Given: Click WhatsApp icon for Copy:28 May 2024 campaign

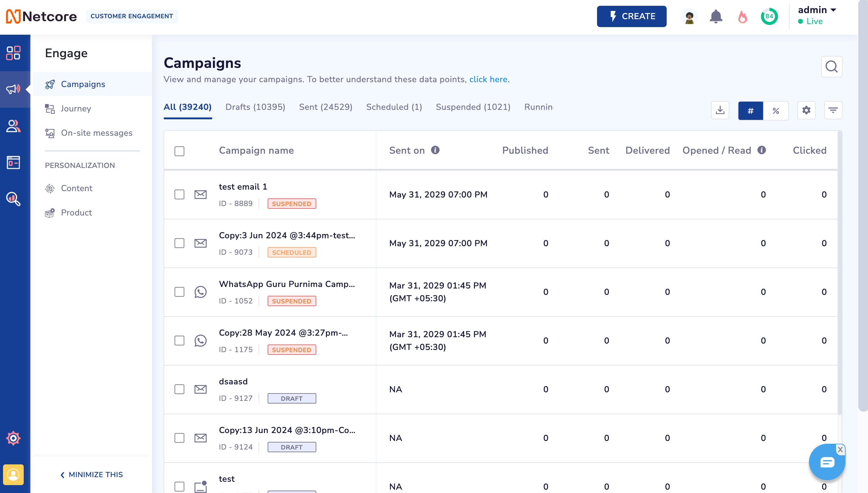Looking at the screenshot, I should point(200,341).
